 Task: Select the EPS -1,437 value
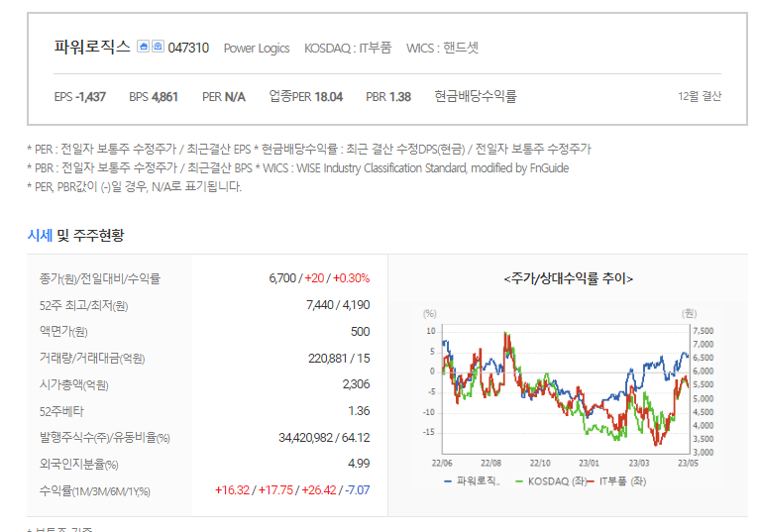79,97
